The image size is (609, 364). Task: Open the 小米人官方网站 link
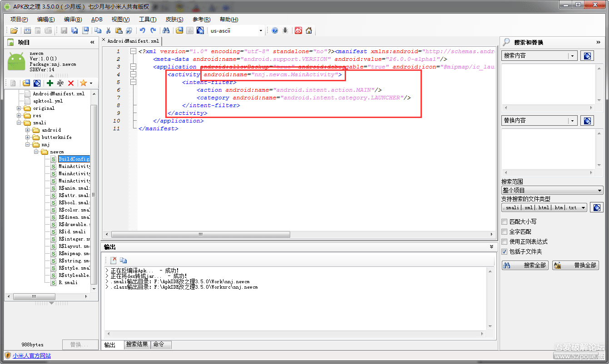tap(32, 356)
